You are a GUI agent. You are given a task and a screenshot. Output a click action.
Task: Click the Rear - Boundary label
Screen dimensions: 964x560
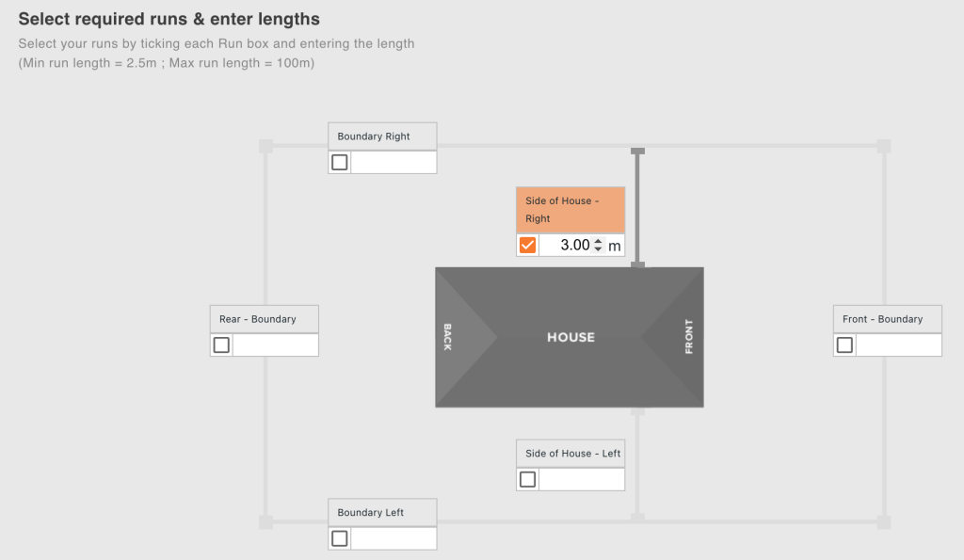coord(264,319)
